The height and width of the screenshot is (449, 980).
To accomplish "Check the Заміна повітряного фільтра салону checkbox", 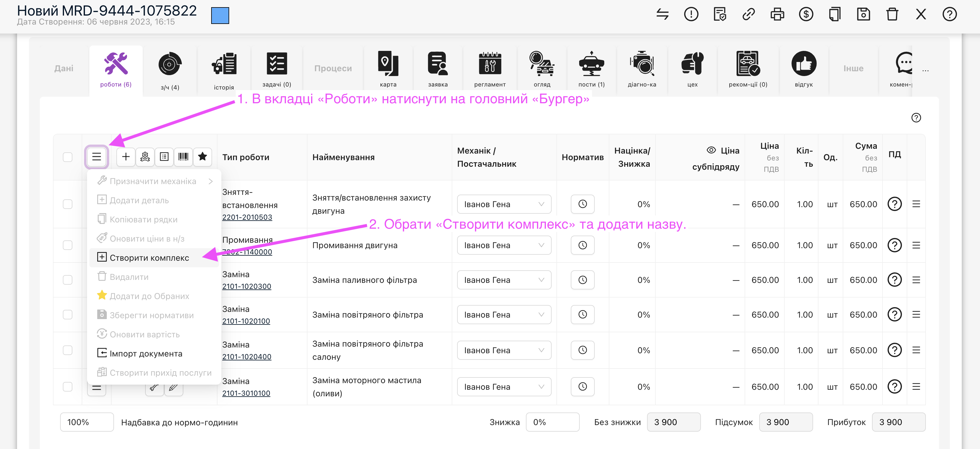I will pos(68,350).
